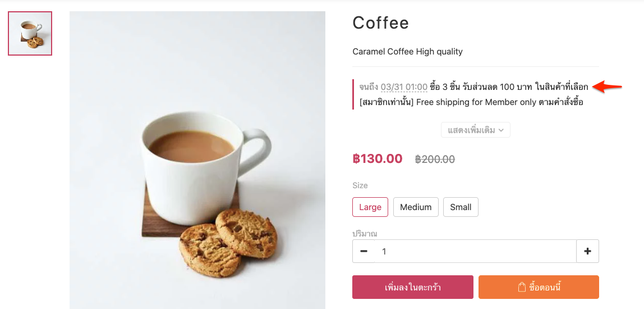Image resolution: width=644 pixels, height=309 pixels.
Task: Select the Large size option
Action: 370,207
